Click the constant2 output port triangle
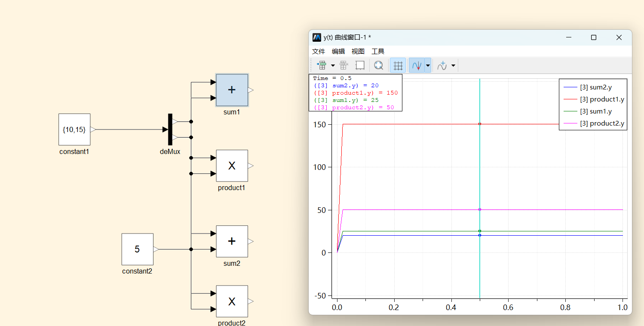644x326 pixels. [x=156, y=249]
